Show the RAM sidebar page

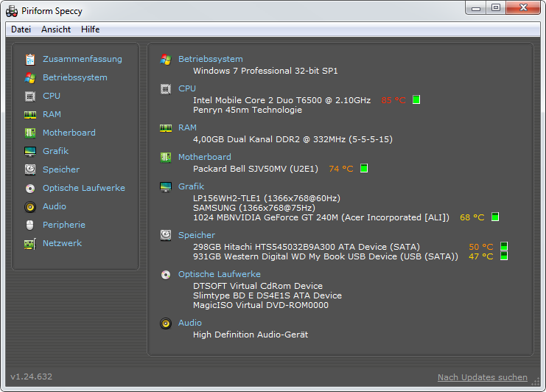tap(52, 114)
